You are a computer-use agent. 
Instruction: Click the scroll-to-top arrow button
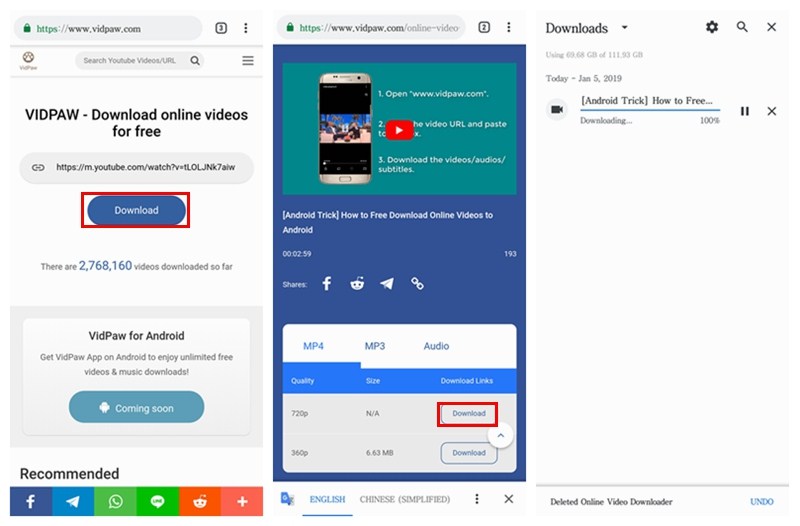coord(501,436)
